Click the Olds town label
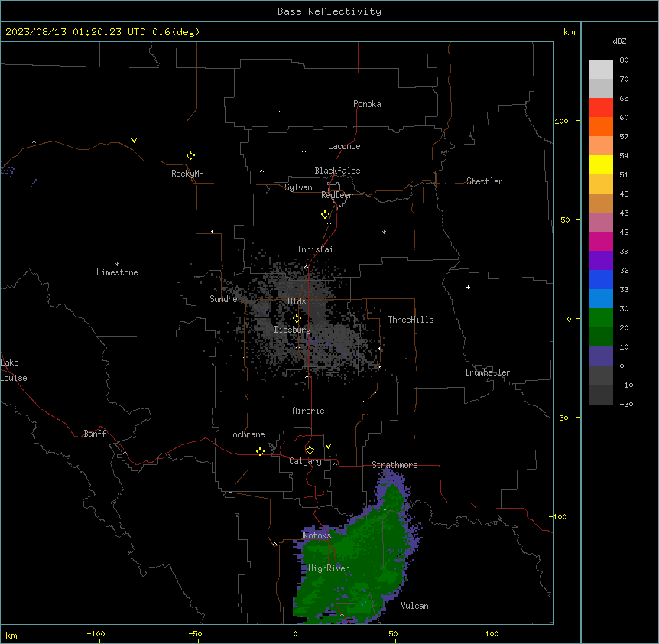659x644 pixels. click(x=297, y=301)
